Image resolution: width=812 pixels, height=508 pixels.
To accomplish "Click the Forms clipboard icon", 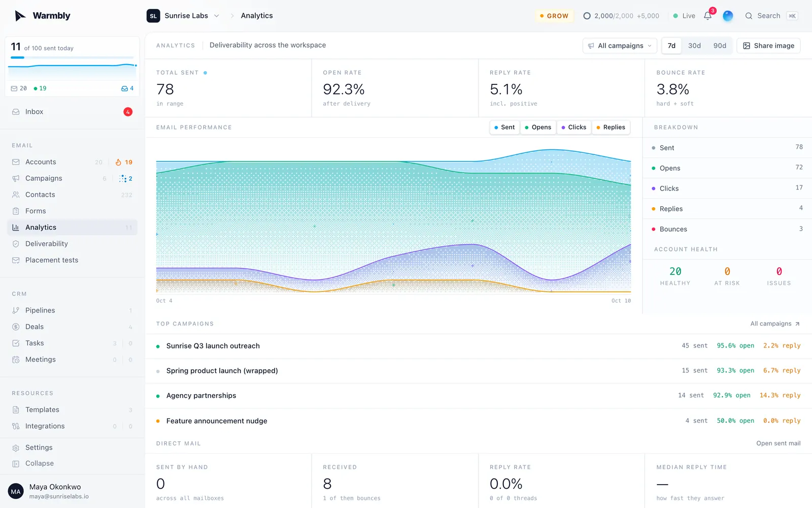I will click(x=16, y=211).
